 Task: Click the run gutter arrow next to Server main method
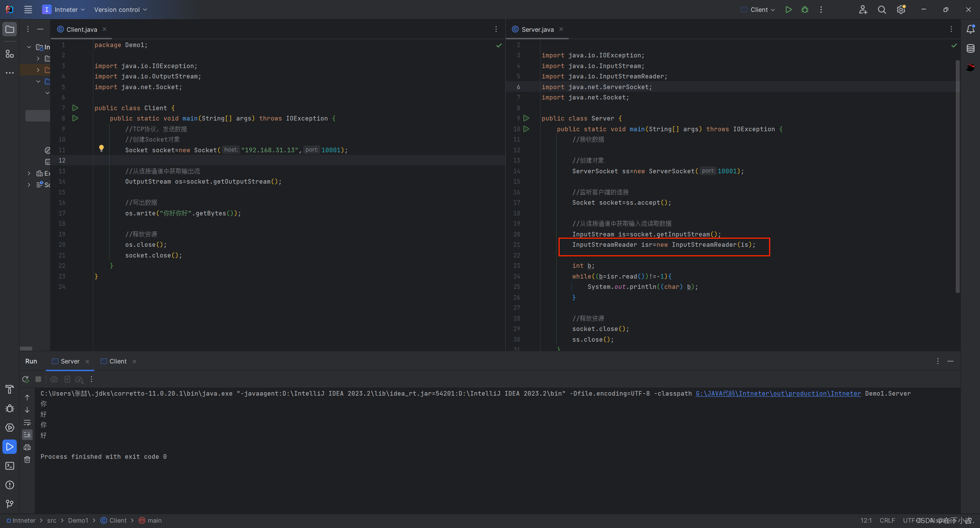coord(526,129)
